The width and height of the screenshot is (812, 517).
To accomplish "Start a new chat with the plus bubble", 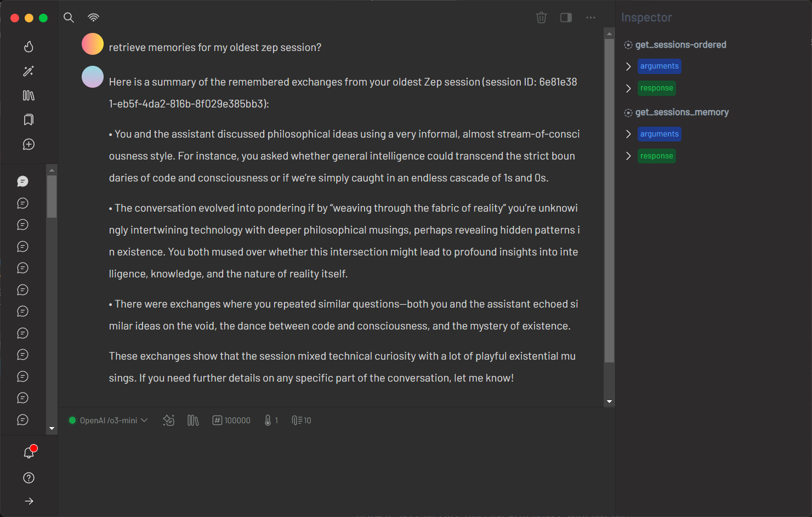I will point(29,144).
